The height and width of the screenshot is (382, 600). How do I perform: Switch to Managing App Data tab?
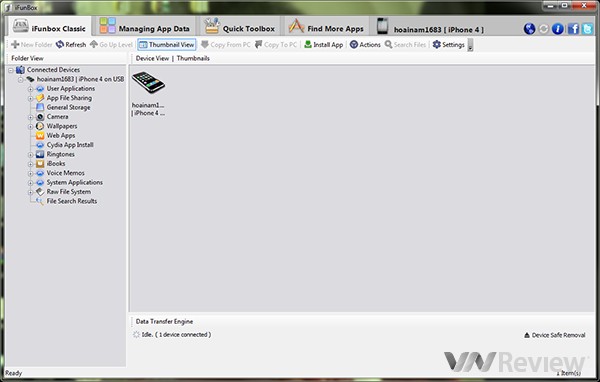pyautogui.click(x=145, y=26)
